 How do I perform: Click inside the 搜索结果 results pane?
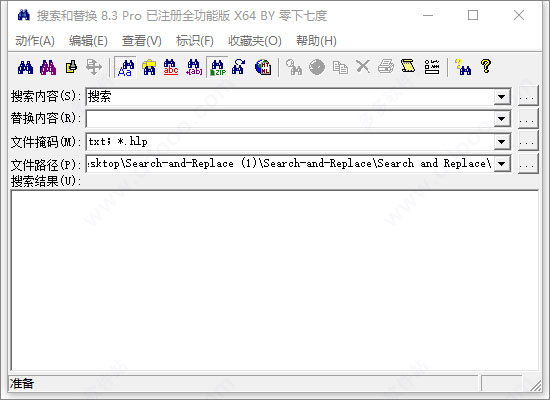pos(275,280)
